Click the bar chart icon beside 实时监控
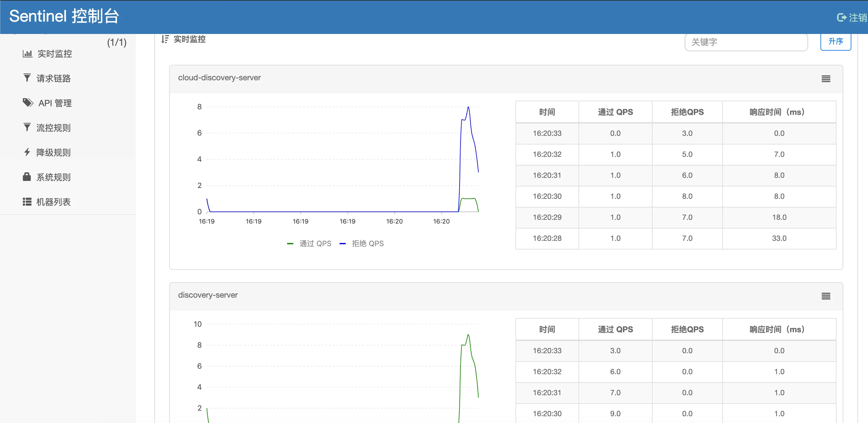 click(27, 54)
